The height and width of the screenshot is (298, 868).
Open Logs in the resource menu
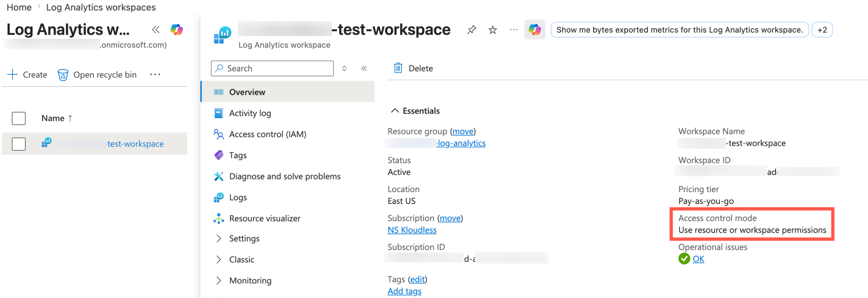[238, 197]
